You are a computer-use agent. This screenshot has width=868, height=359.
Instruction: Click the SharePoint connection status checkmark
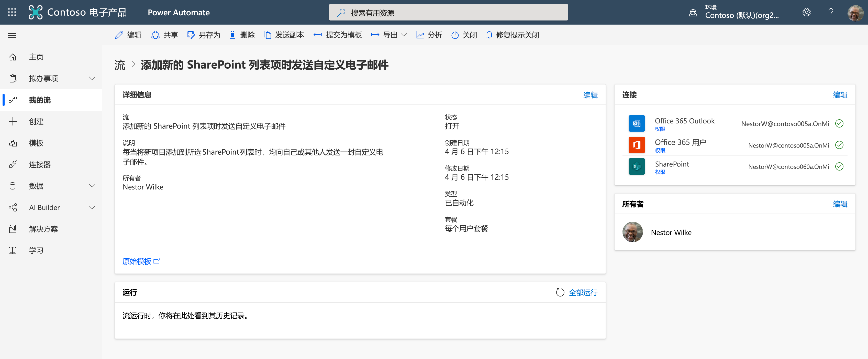pos(839,166)
